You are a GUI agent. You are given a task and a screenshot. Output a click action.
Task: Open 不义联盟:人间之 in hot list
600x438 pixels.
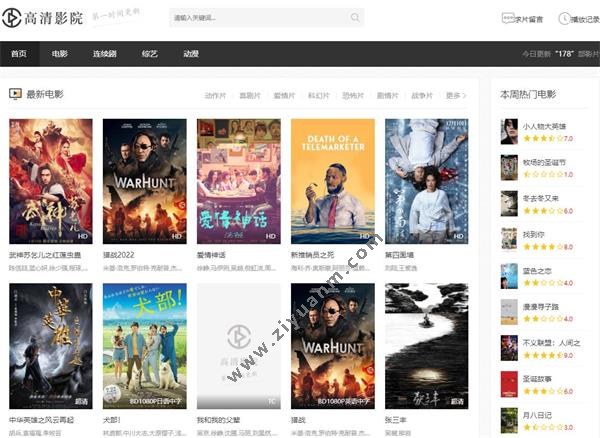551,343
